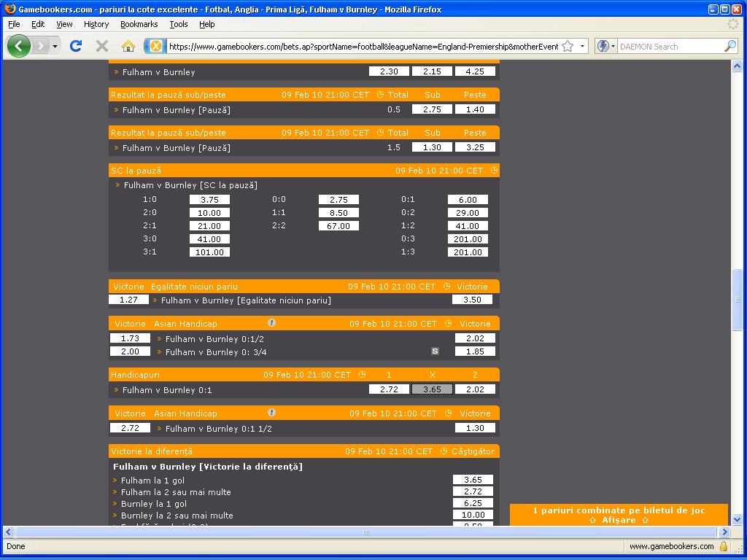Select Peste 3.25 odds for total 1.5
Screen dimensions: 747x560
point(475,147)
